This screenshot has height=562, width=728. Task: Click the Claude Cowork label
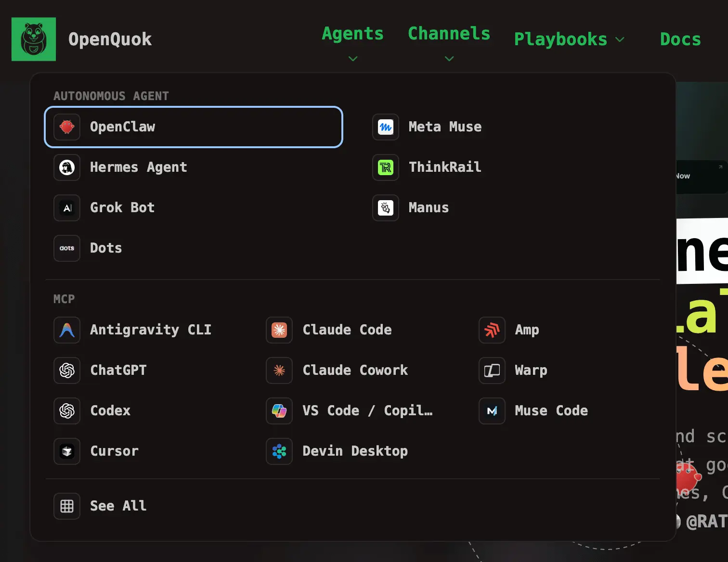coord(355,370)
